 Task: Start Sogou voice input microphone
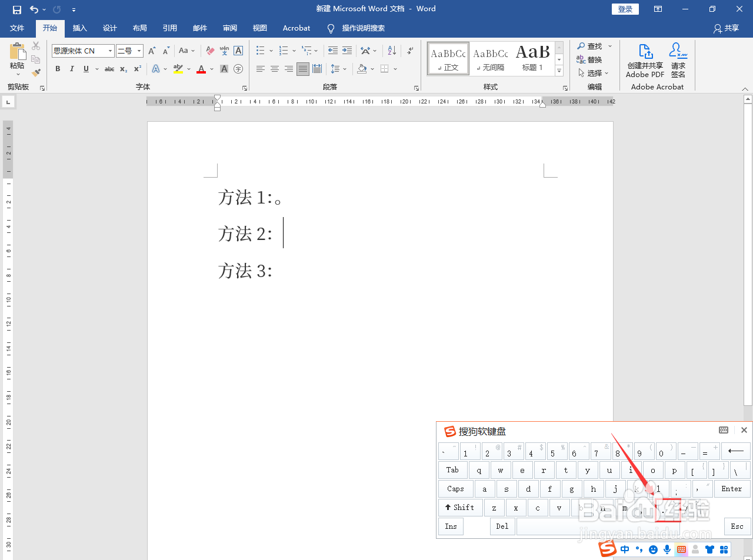667,549
